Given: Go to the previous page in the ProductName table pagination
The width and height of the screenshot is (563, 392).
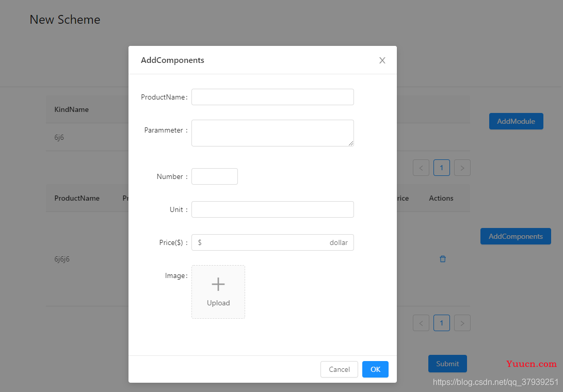Looking at the screenshot, I should [x=421, y=323].
